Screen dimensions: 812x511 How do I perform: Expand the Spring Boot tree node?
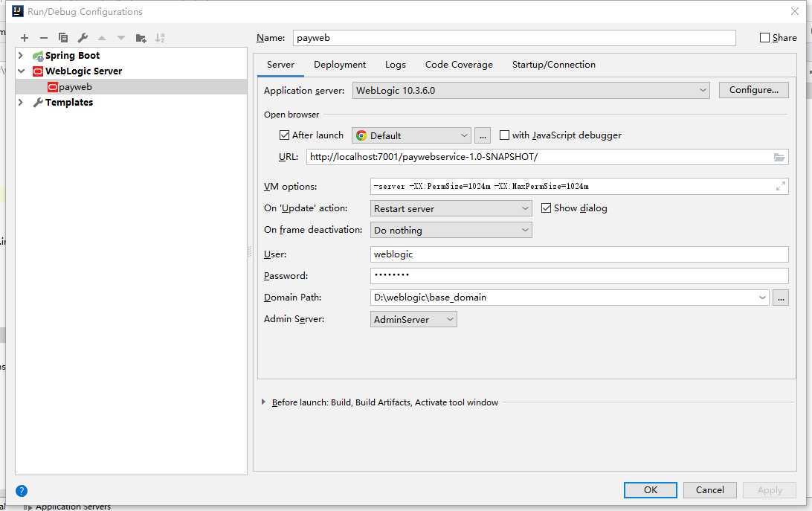(21, 55)
